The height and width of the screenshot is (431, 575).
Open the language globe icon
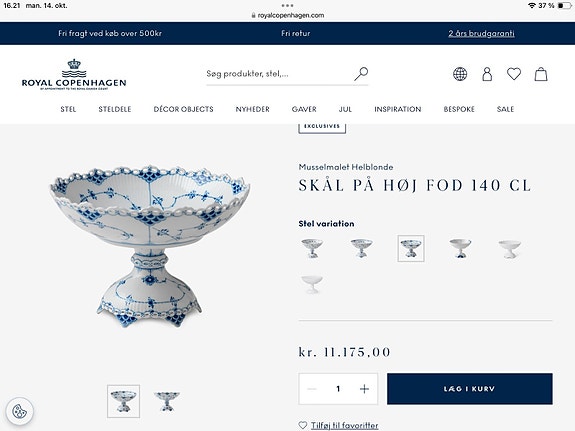click(460, 74)
